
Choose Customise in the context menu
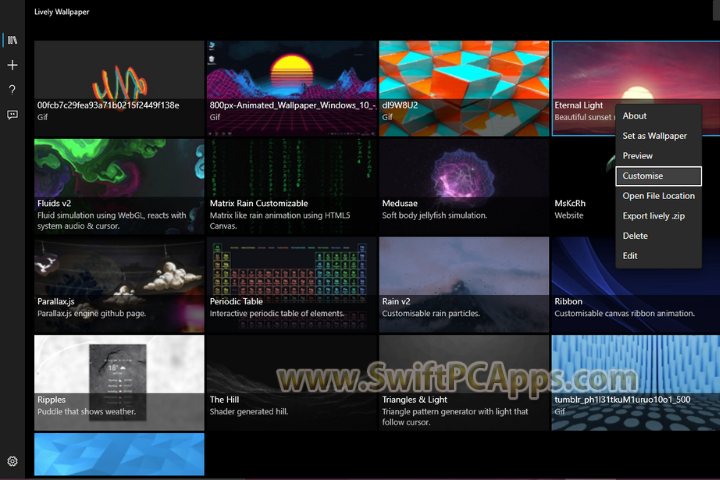(658, 176)
